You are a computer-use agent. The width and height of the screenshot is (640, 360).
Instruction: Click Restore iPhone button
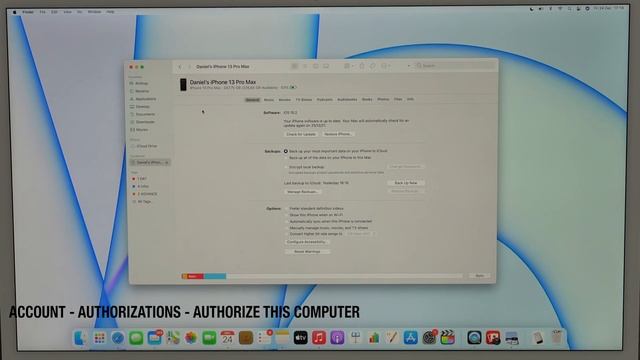tap(338, 134)
